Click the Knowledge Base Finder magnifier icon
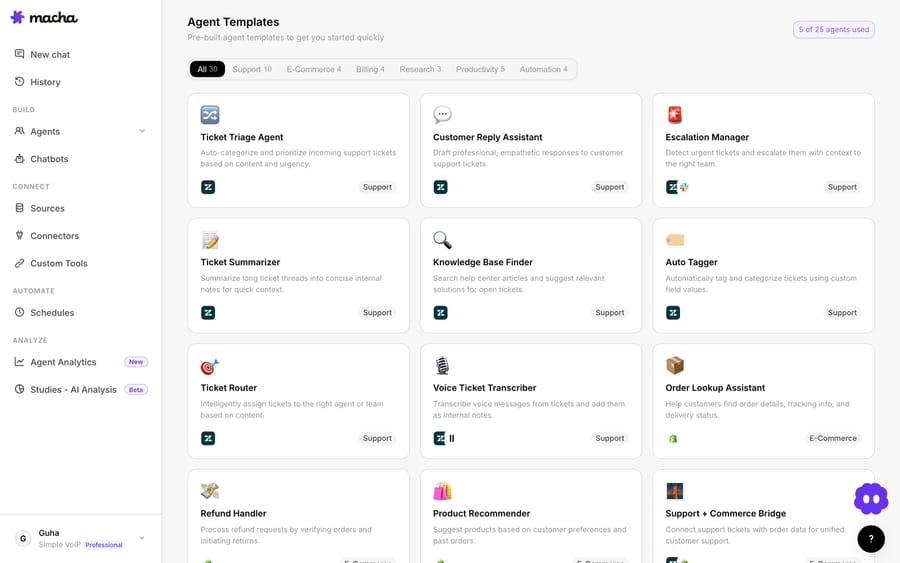This screenshot has height=563, width=900. [x=443, y=240]
